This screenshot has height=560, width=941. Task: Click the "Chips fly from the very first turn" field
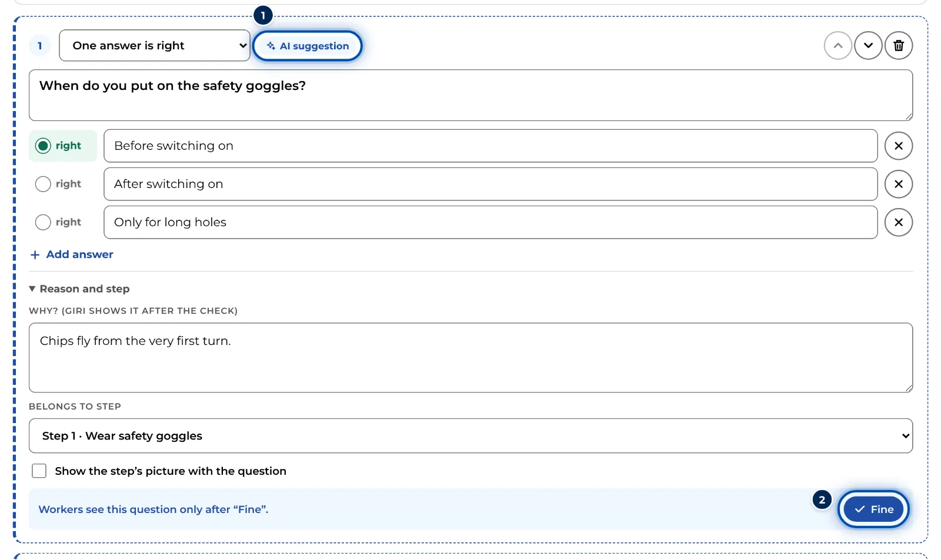pyautogui.click(x=470, y=357)
